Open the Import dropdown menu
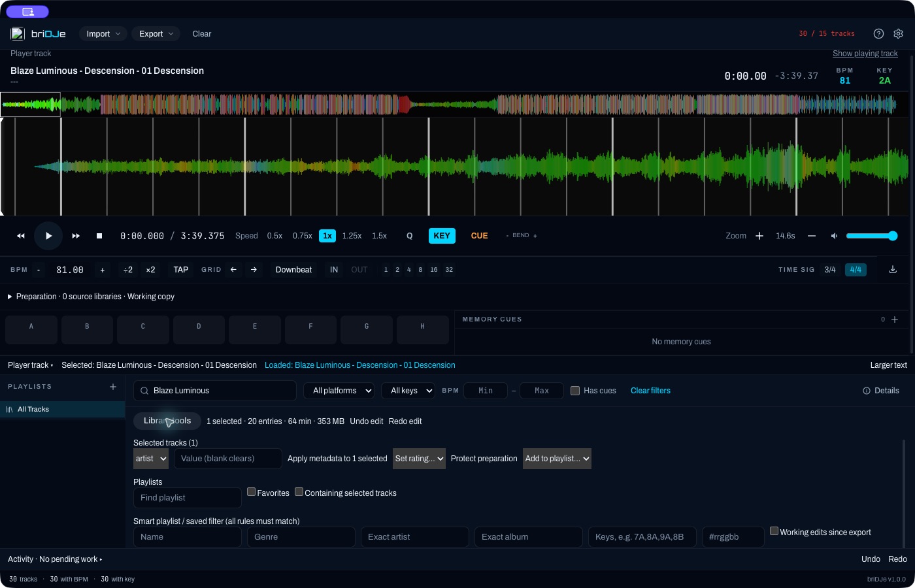Screen dimensions: 915x588 tap(103, 34)
